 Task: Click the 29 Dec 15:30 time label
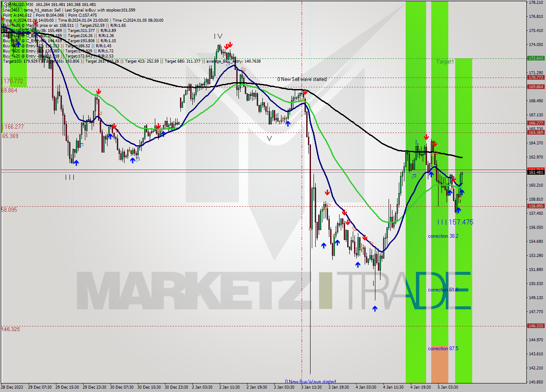pyautogui.click(x=68, y=387)
